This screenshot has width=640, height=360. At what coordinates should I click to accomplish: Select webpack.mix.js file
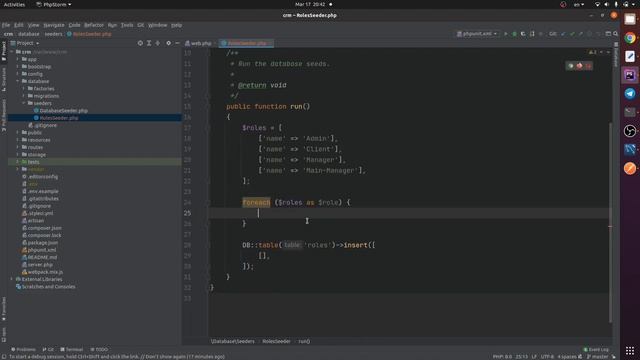click(45, 272)
